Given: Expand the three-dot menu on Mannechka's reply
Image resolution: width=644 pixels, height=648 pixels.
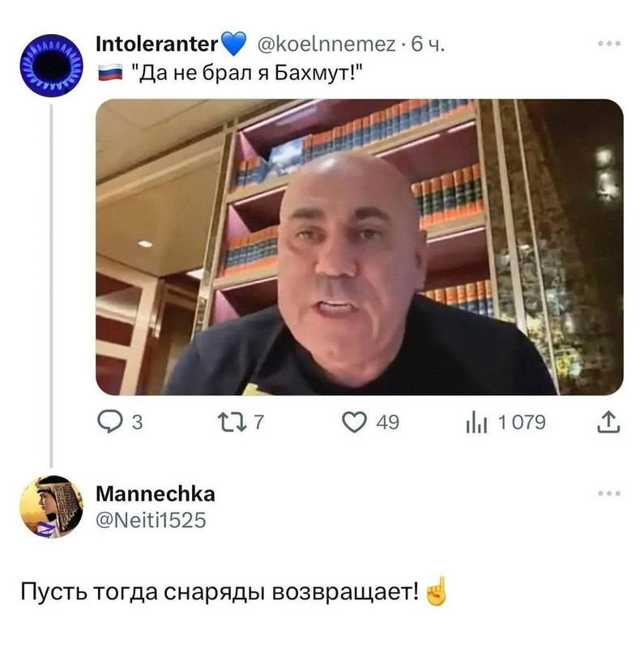Looking at the screenshot, I should pyautogui.click(x=609, y=493).
